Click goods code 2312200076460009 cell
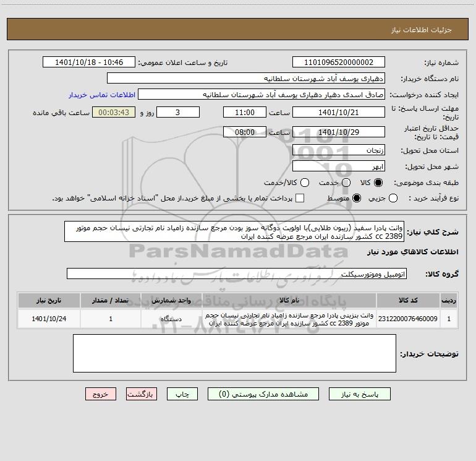This screenshot has width=476, height=461. pyautogui.click(x=408, y=319)
